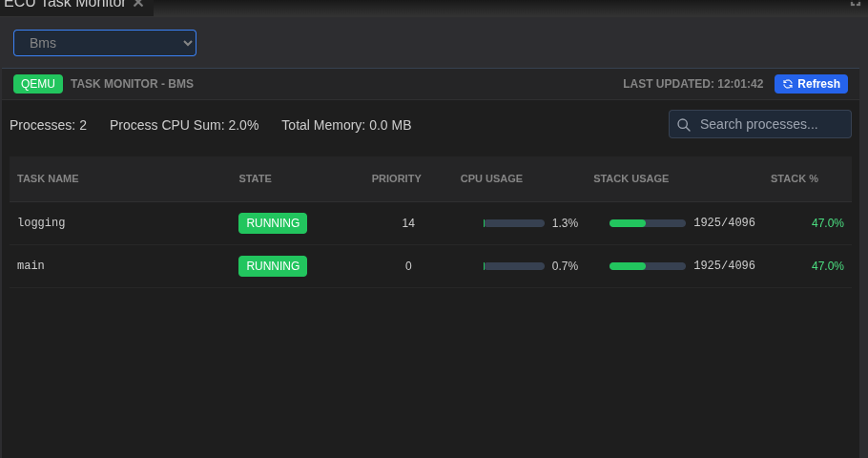
Task: Click priority 0 in main row
Action: click(x=408, y=266)
